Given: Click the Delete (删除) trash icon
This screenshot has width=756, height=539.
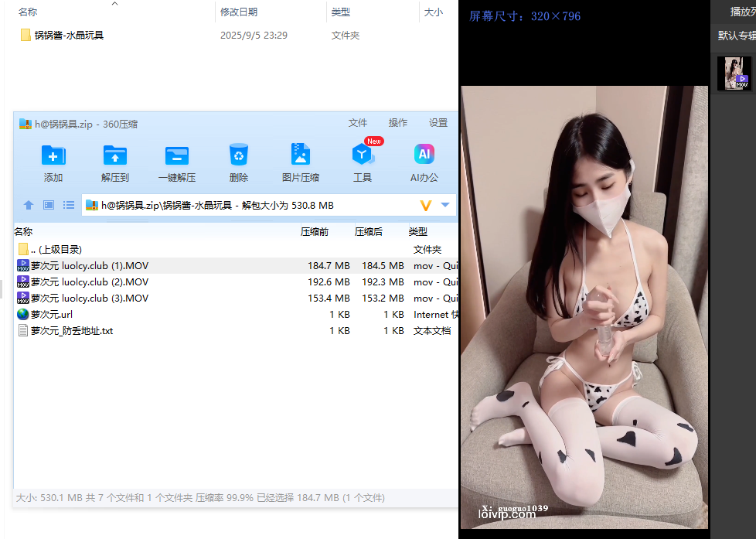Looking at the screenshot, I should [239, 156].
